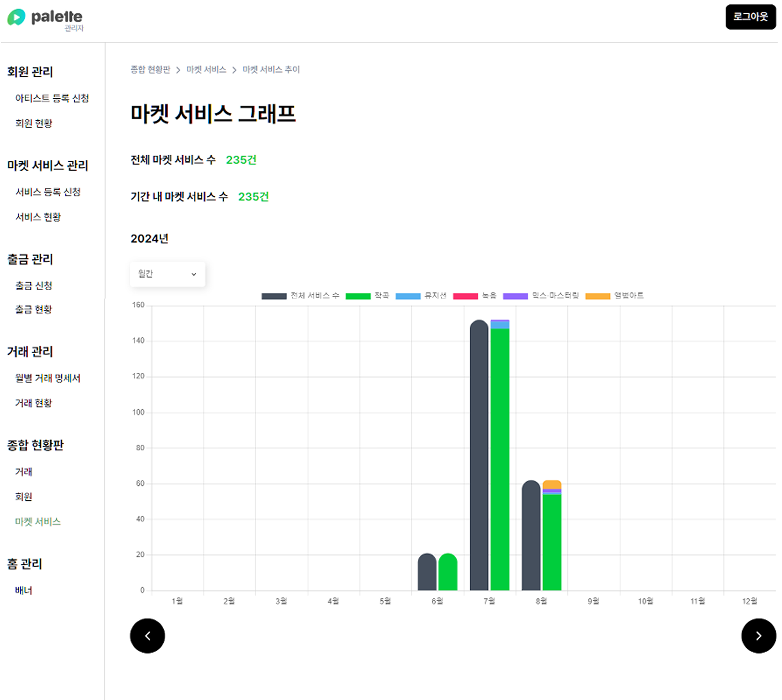Open 배너 under 홈 관리

point(24,590)
